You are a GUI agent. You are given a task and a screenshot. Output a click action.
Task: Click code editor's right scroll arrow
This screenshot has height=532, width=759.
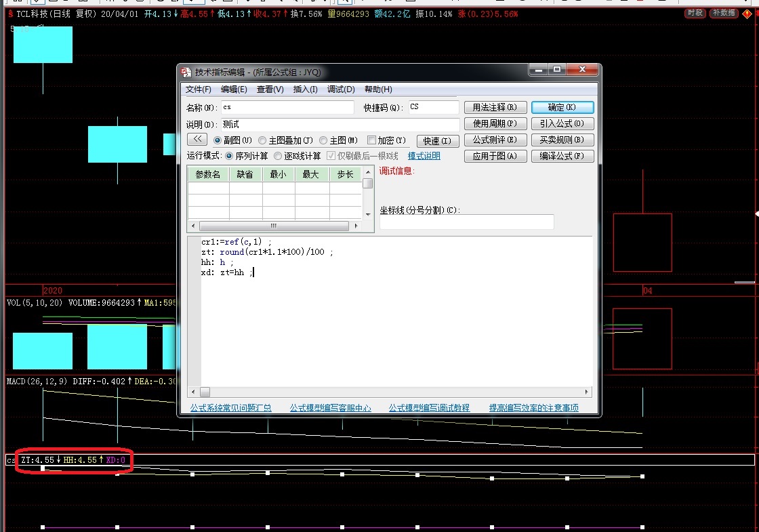587,392
